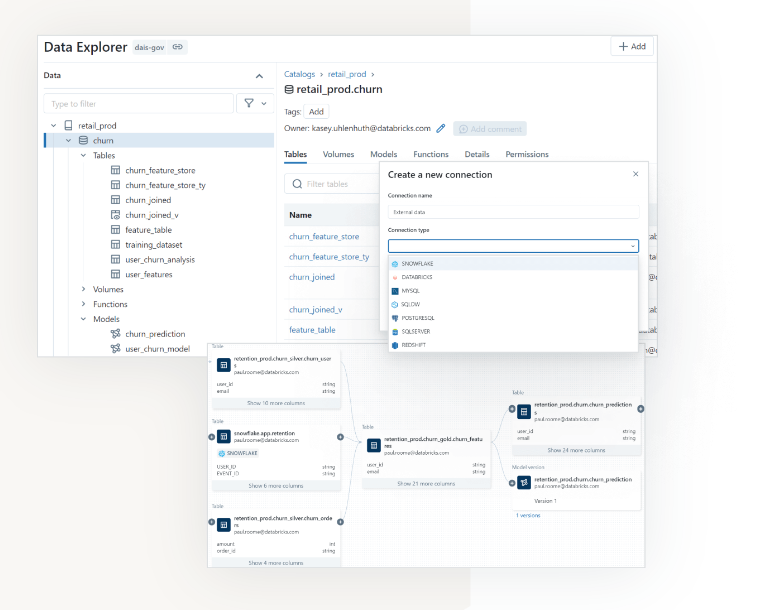Click the retail_prod catalog icon in tree
This screenshot has height=610, width=759.
[68, 126]
